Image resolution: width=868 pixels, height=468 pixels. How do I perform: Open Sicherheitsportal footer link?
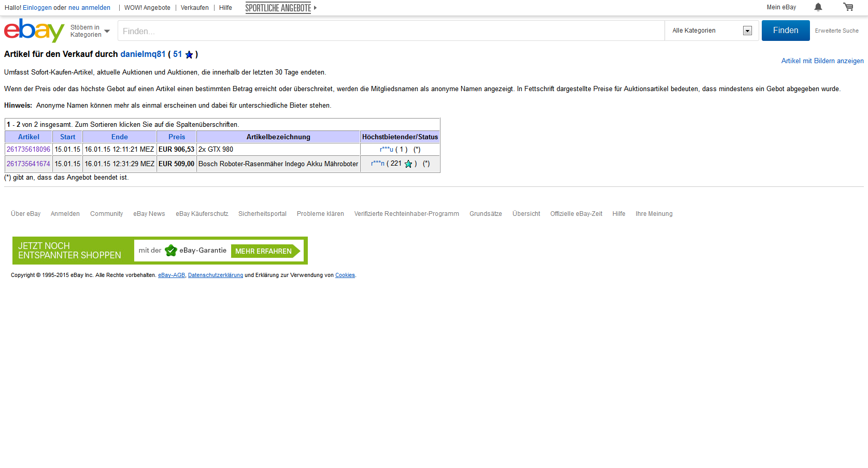coord(262,214)
